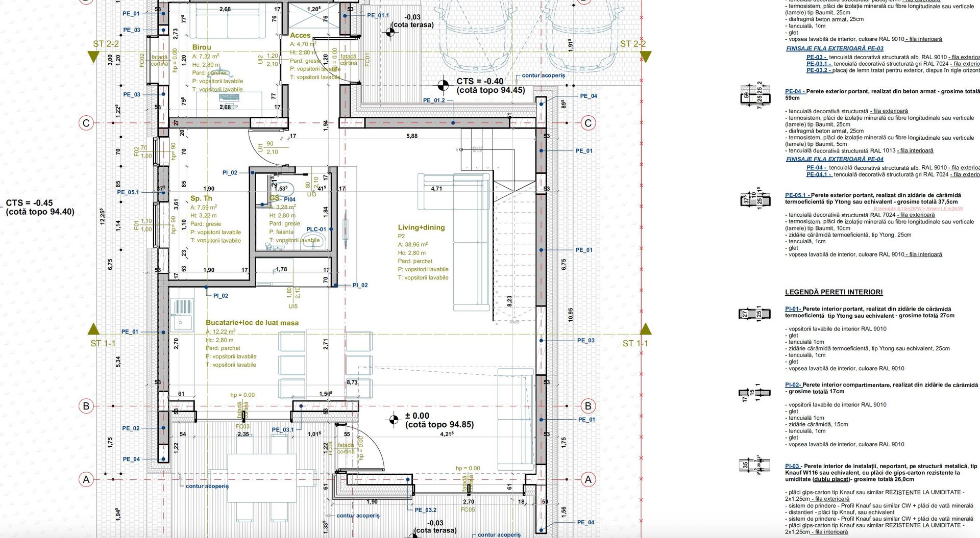Open the PE-04 underlined legend entry
The image size is (980, 538).
pos(795,92)
